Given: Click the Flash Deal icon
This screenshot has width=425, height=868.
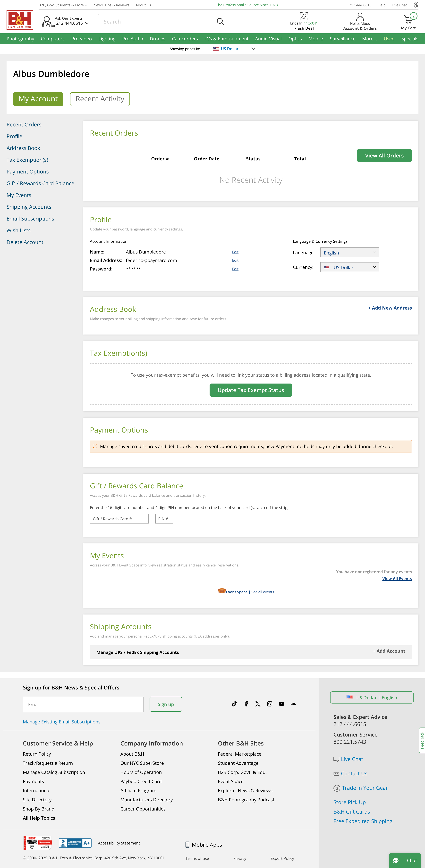Looking at the screenshot, I should (304, 16).
